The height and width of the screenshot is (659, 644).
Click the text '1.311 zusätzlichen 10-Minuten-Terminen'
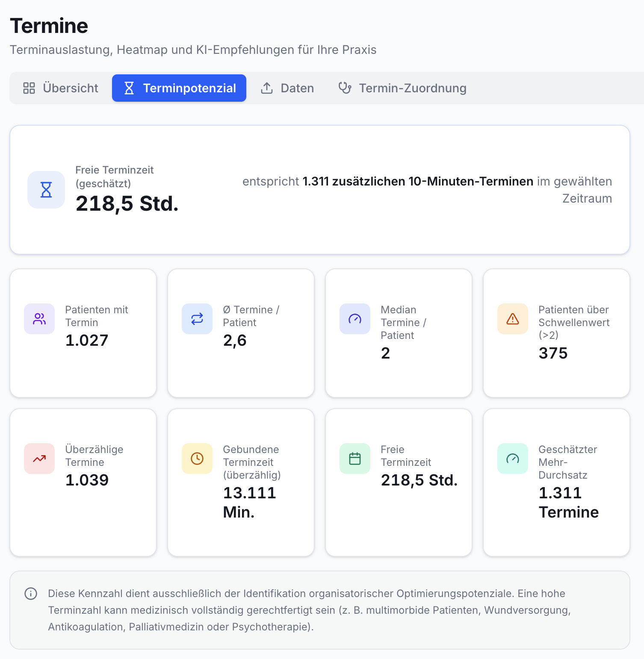(418, 182)
